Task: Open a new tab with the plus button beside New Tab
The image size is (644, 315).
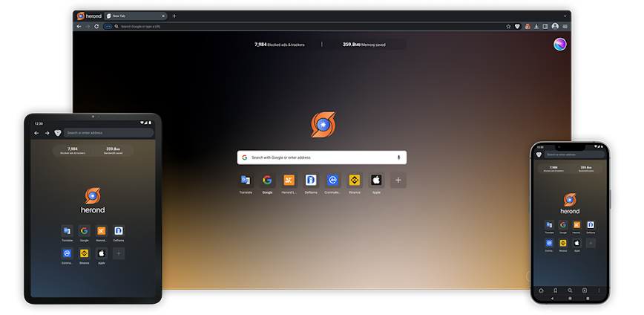Action: coord(174,16)
